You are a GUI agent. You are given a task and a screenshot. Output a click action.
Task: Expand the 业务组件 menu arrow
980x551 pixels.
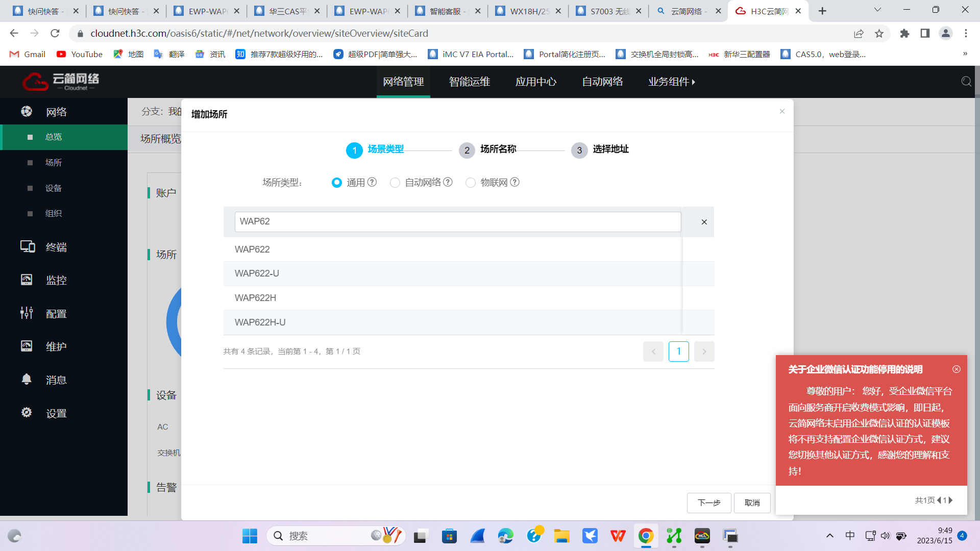(x=693, y=82)
